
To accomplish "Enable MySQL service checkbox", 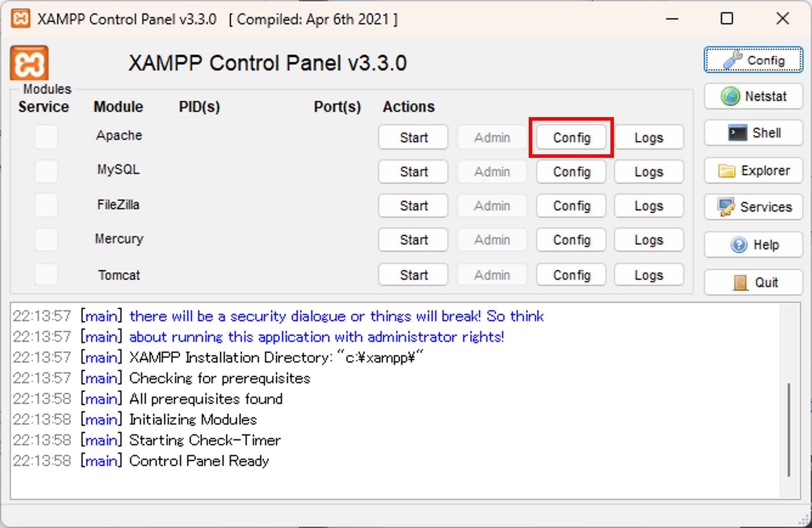I will [46, 171].
